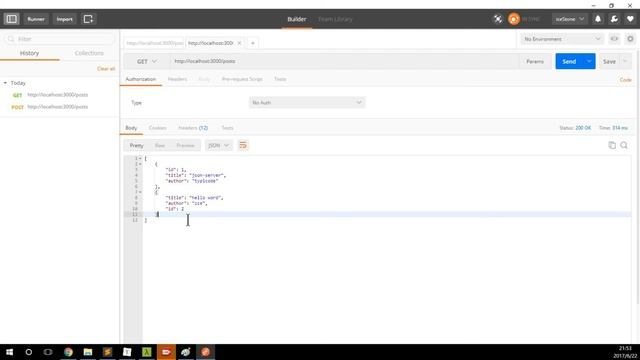
Task: Open the No Auth type dropdown
Action: pos(307,102)
